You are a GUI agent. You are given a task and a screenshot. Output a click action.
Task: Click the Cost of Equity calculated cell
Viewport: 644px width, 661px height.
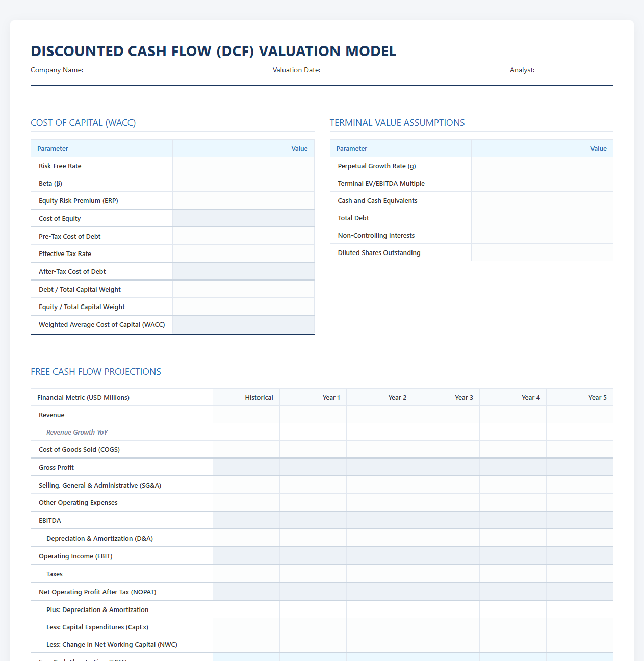tap(243, 218)
